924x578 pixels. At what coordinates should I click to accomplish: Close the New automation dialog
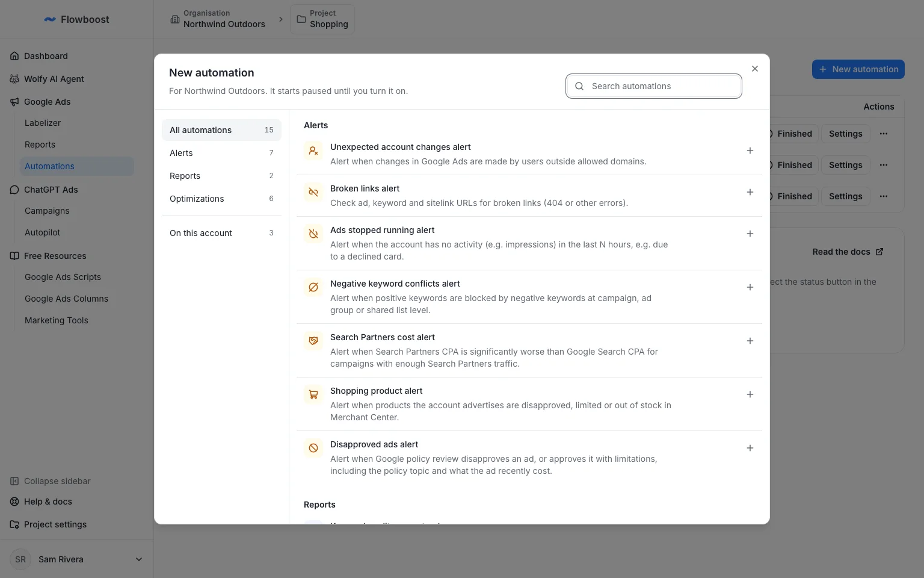coord(755,69)
